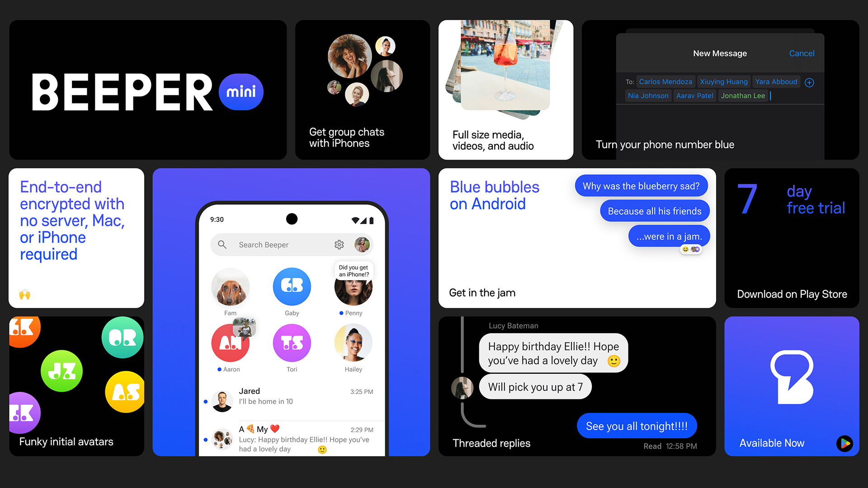Toggle the 7 day free trial option
Screen dimensions: 868x488
(x=793, y=238)
